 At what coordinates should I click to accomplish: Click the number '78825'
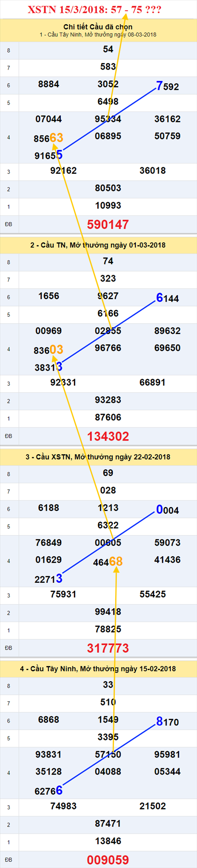tap(108, 629)
